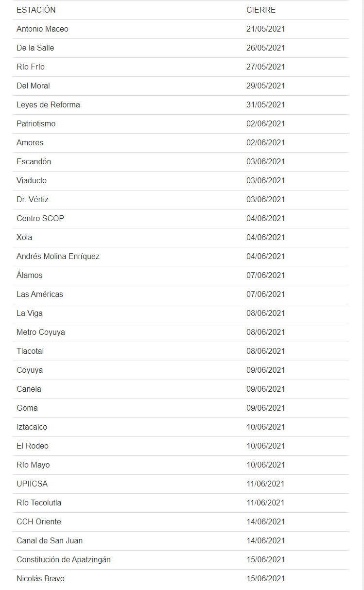Click the ESTACIÓN column header
364x590 pixels.
(36, 10)
